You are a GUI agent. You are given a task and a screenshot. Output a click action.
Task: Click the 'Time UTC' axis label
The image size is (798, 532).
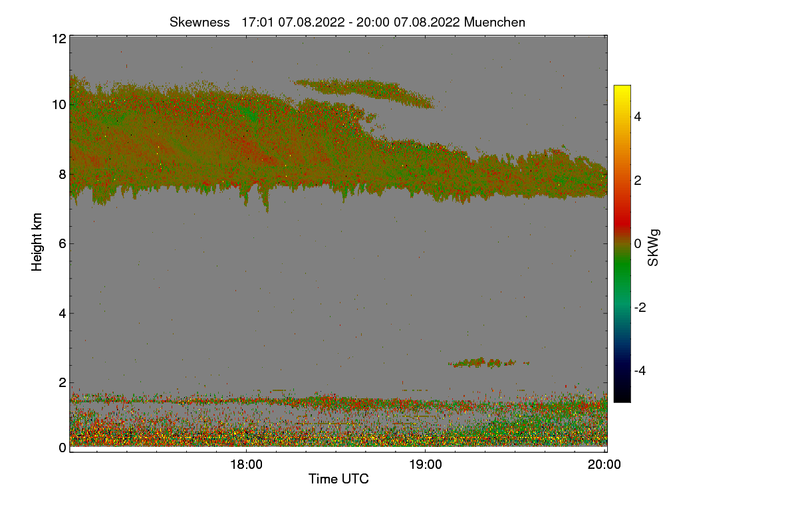(338, 479)
